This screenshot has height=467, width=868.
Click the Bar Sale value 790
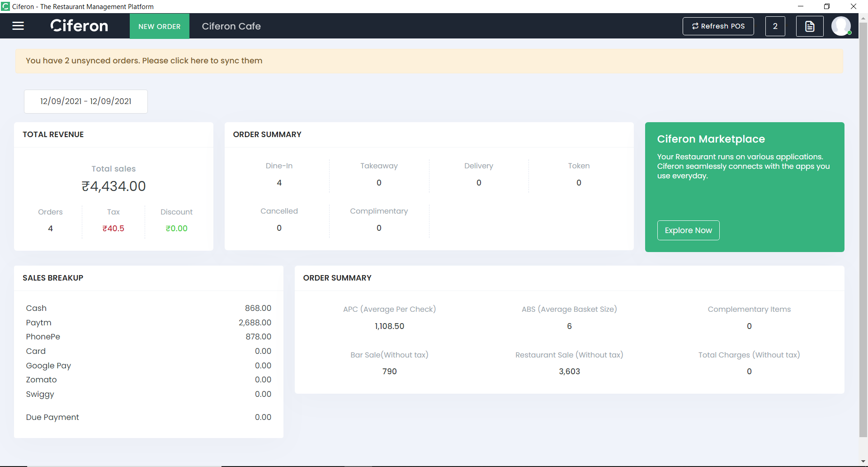pos(389,372)
